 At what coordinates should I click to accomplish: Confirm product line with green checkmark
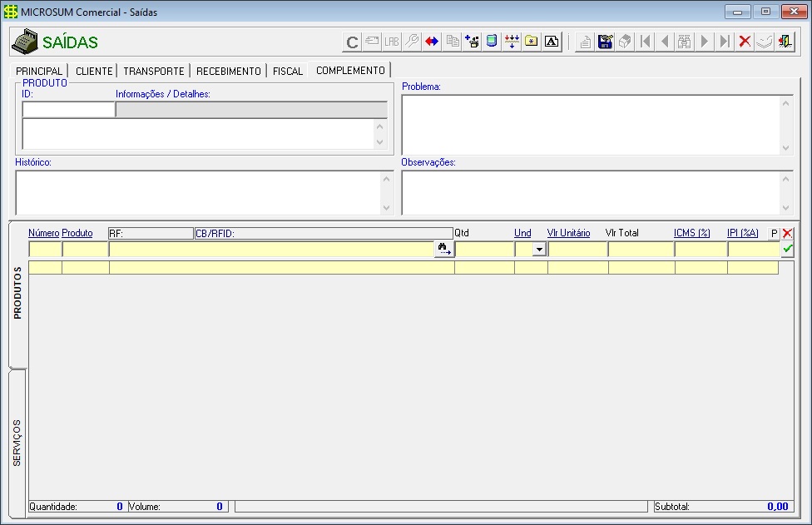(787, 249)
